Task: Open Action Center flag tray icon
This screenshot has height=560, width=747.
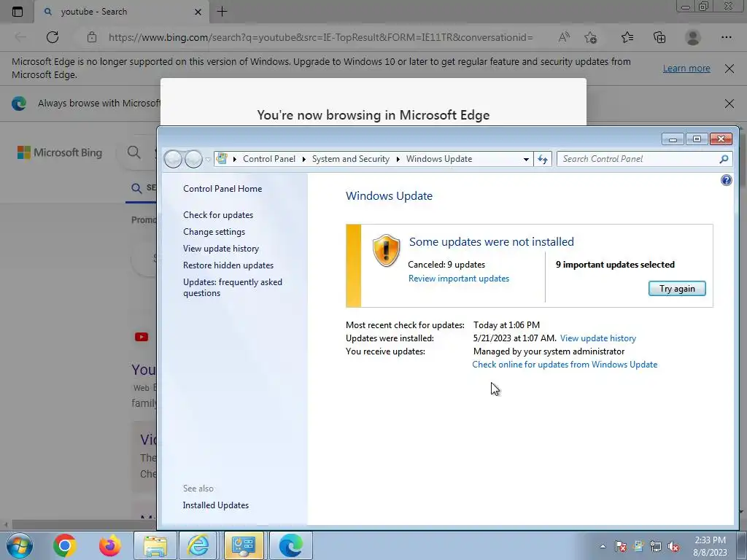Action: click(x=620, y=546)
